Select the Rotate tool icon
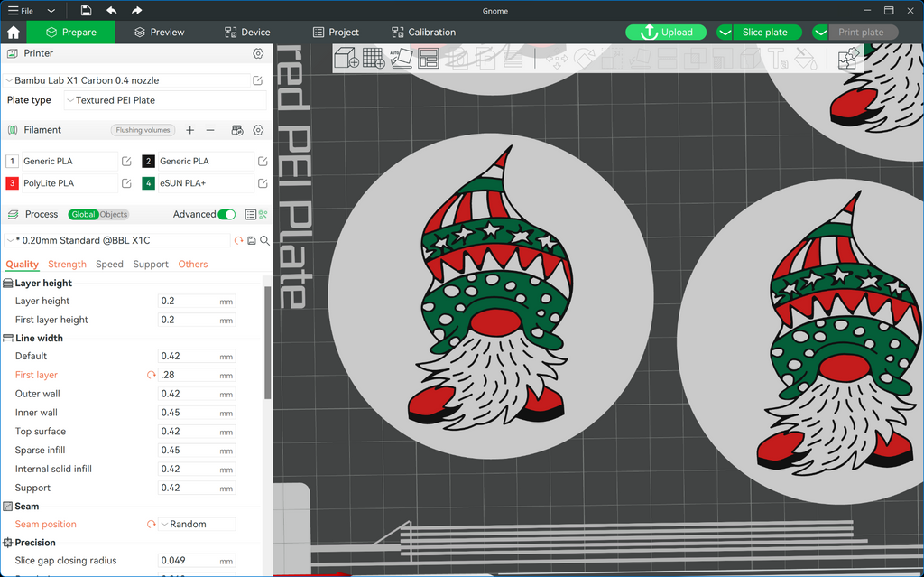Screen dimensions: 924x577 (x=585, y=59)
